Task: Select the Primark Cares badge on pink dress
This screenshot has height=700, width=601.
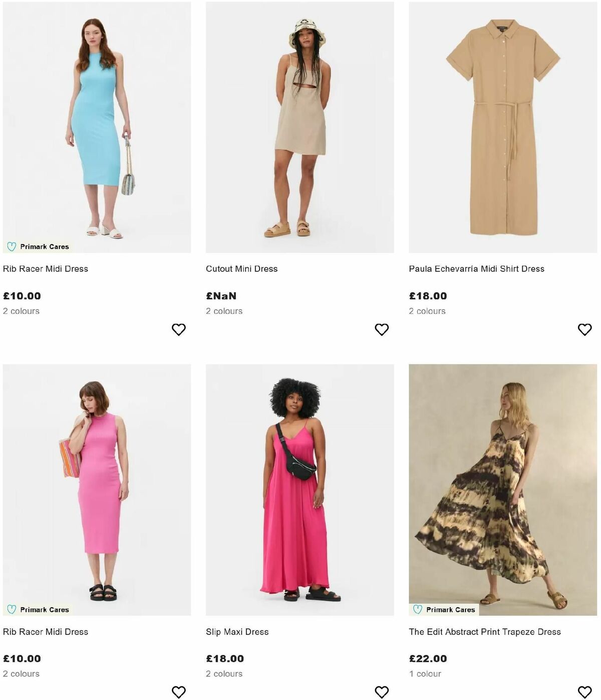Action: click(37, 609)
